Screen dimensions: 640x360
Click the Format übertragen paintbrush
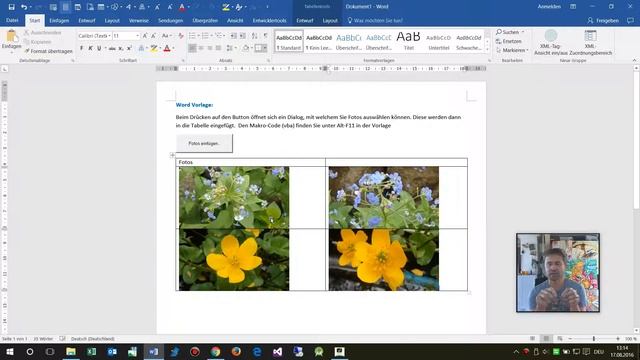click(49, 51)
